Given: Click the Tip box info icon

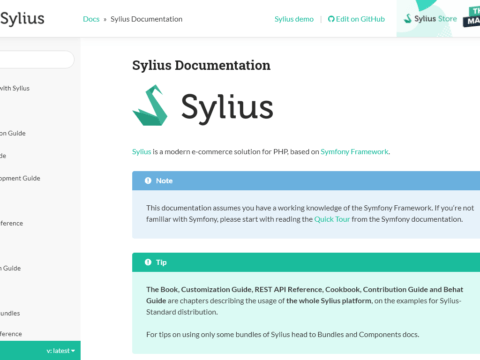Looking at the screenshot, I should pos(148,262).
